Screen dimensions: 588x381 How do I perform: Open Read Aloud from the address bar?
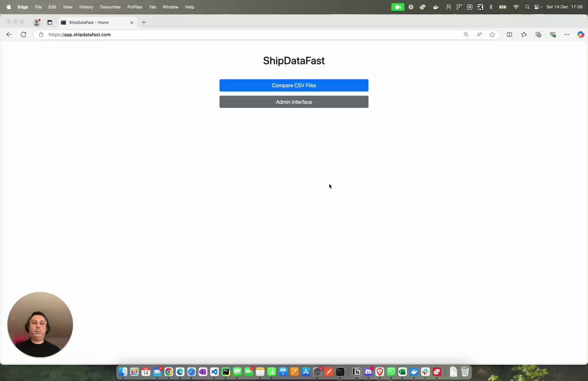click(x=479, y=34)
